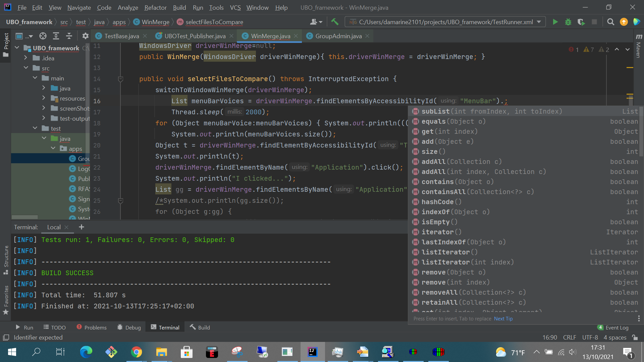
Task: Toggle the Structure tool window
Action: pos(6,258)
